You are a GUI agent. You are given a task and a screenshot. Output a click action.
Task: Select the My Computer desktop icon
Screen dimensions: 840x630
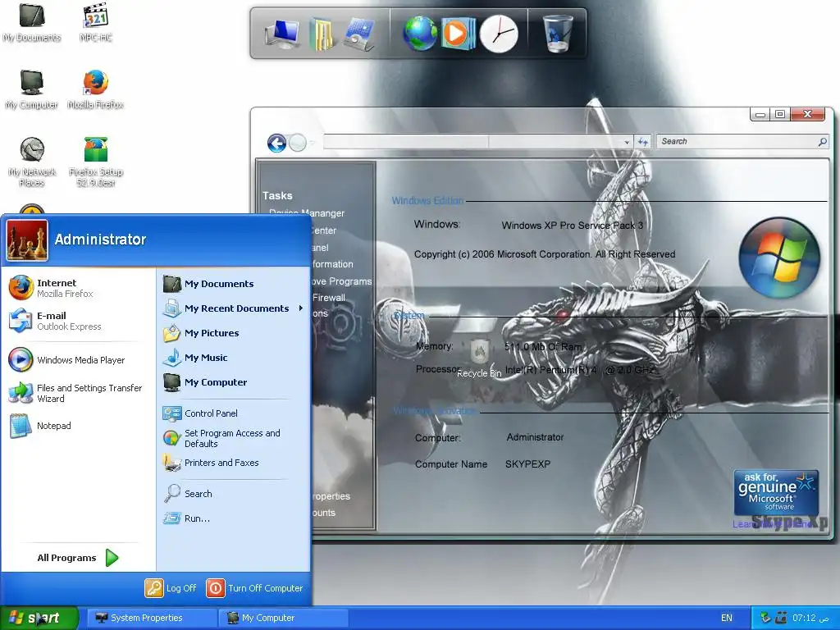32,89
